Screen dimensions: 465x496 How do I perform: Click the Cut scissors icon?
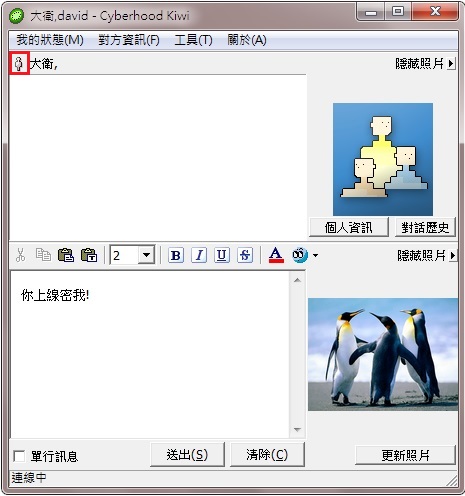coord(20,255)
